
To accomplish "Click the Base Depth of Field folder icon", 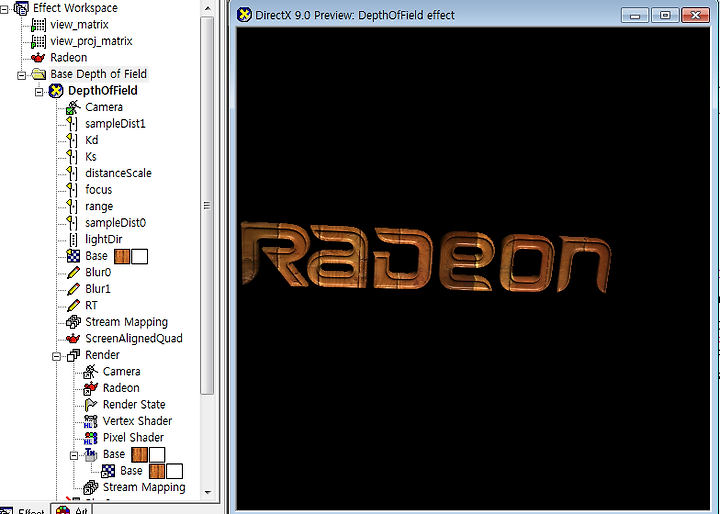I will (x=39, y=74).
